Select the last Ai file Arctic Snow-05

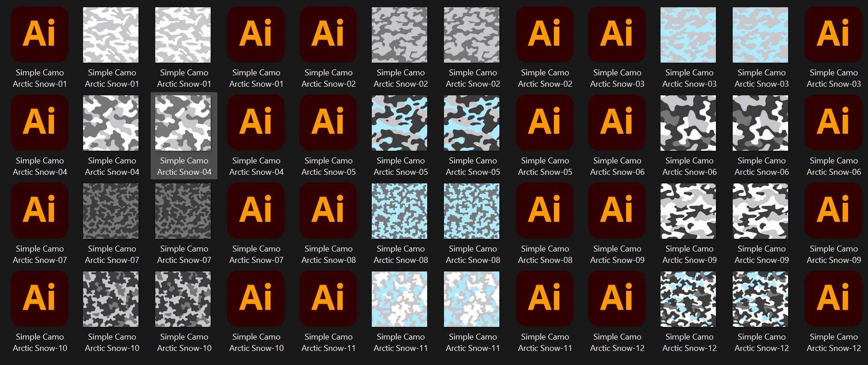544,122
